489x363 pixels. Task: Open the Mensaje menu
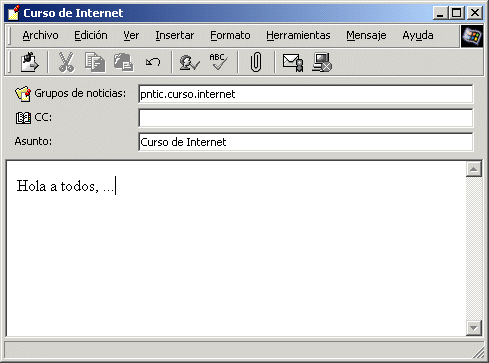pyautogui.click(x=366, y=35)
